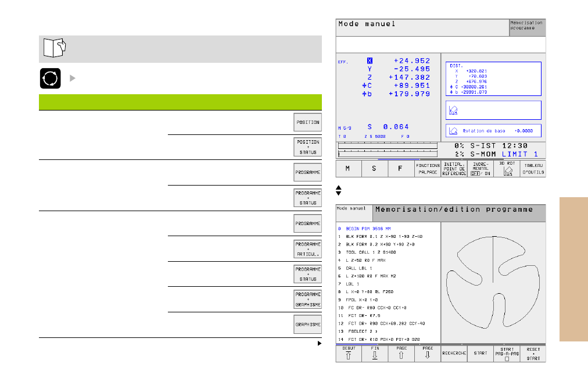Choose the PROGRAMME + GRAPHISME soft key
Image resolution: width=588 pixels, height=381 pixels.
(307, 299)
